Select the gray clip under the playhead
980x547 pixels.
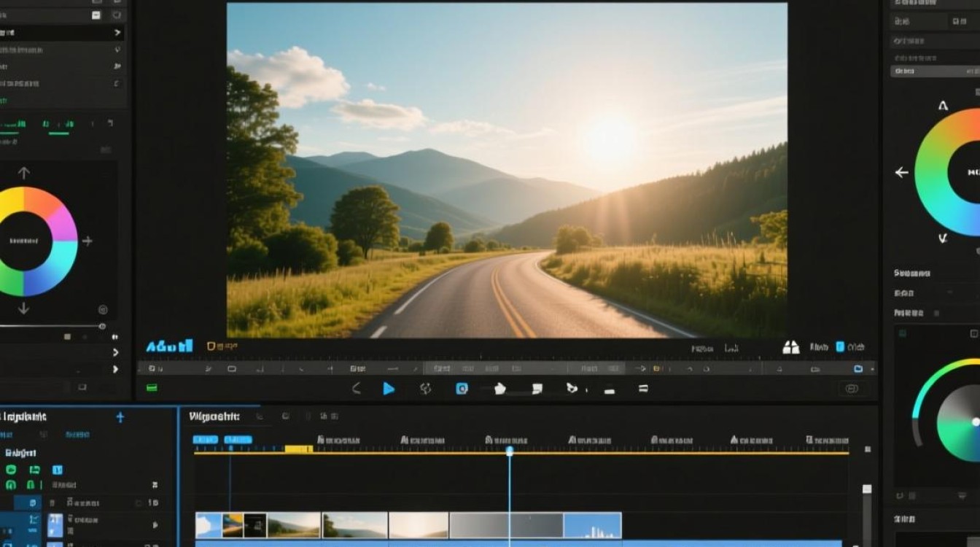506,525
